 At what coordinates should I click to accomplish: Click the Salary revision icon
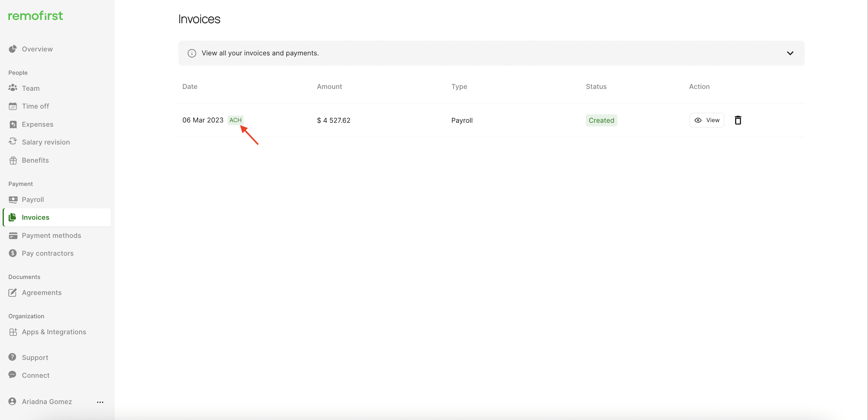coord(13,142)
